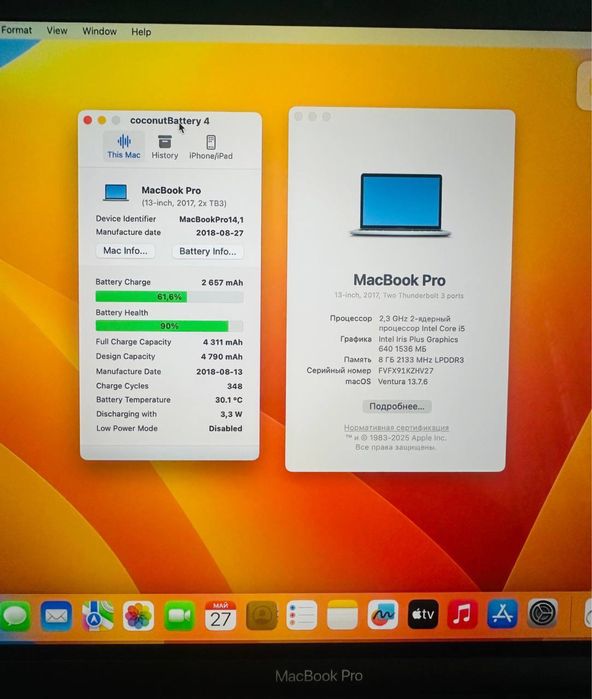This screenshot has height=699, width=592.
Task: Click the manufacture date 2018-08-27
Action: pos(220,233)
